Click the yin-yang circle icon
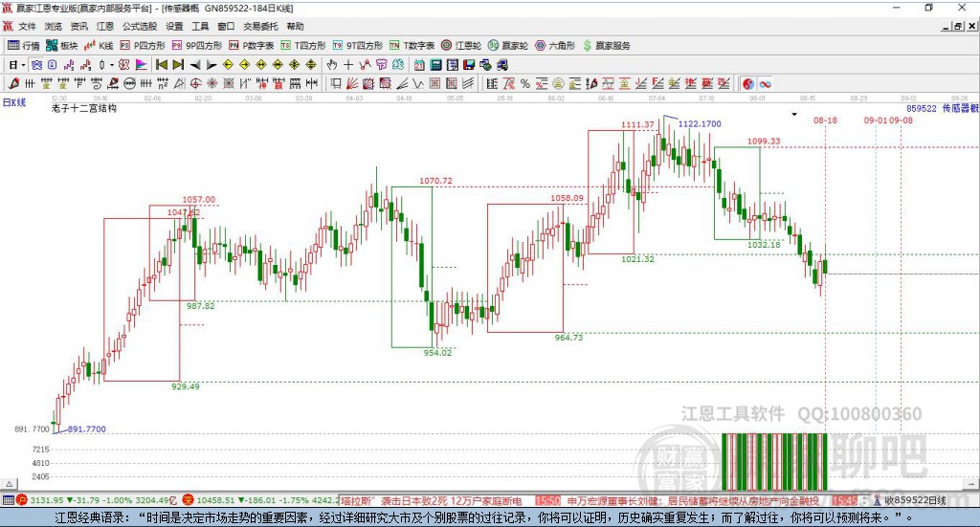Image resolution: width=980 pixels, height=527 pixels. point(748,83)
